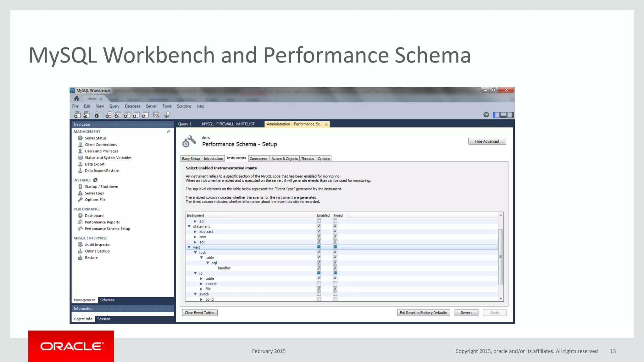Create new table toolbar icon
Screen dimensions: 644x362
pyautogui.click(x=118, y=115)
